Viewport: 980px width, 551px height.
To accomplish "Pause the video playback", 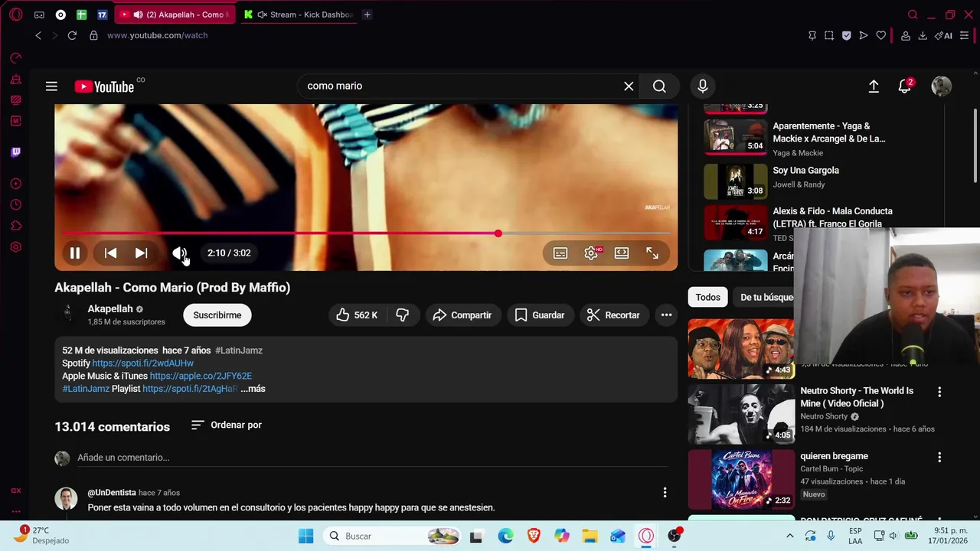I will (x=75, y=253).
